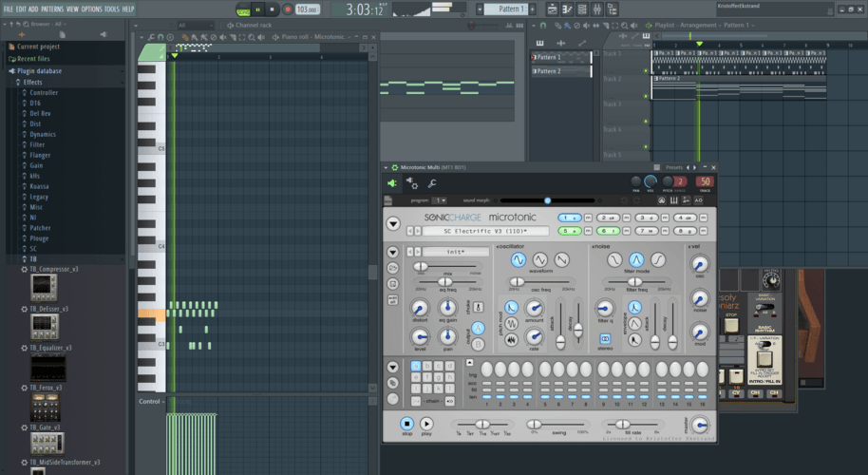
Task: Open the FILE menu
Action: (9, 9)
